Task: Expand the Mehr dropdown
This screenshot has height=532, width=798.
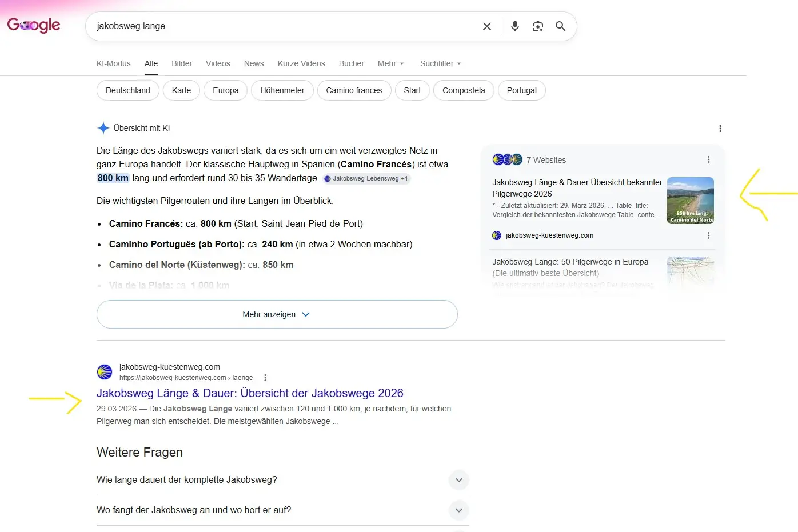Action: [x=391, y=63]
